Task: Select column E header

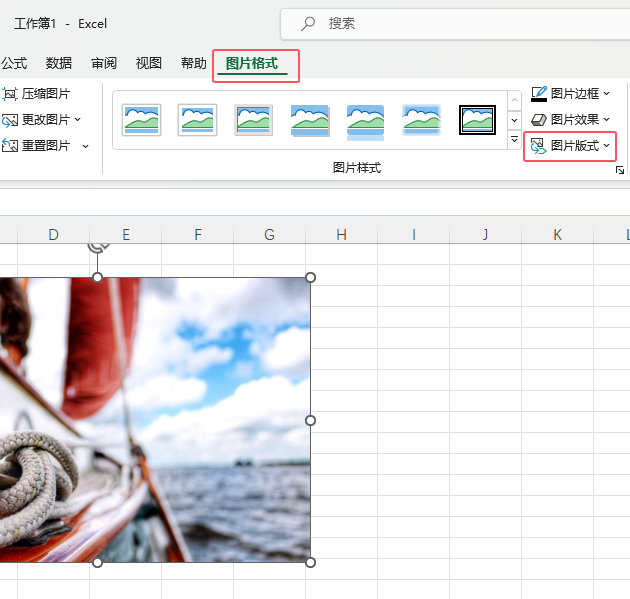Action: (x=126, y=234)
